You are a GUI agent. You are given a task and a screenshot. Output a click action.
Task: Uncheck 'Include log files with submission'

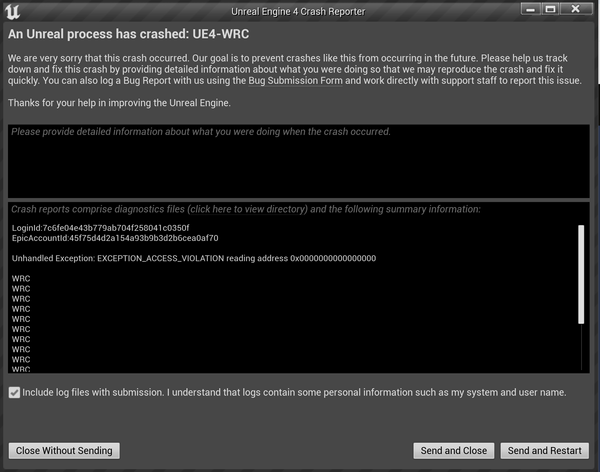point(14,392)
